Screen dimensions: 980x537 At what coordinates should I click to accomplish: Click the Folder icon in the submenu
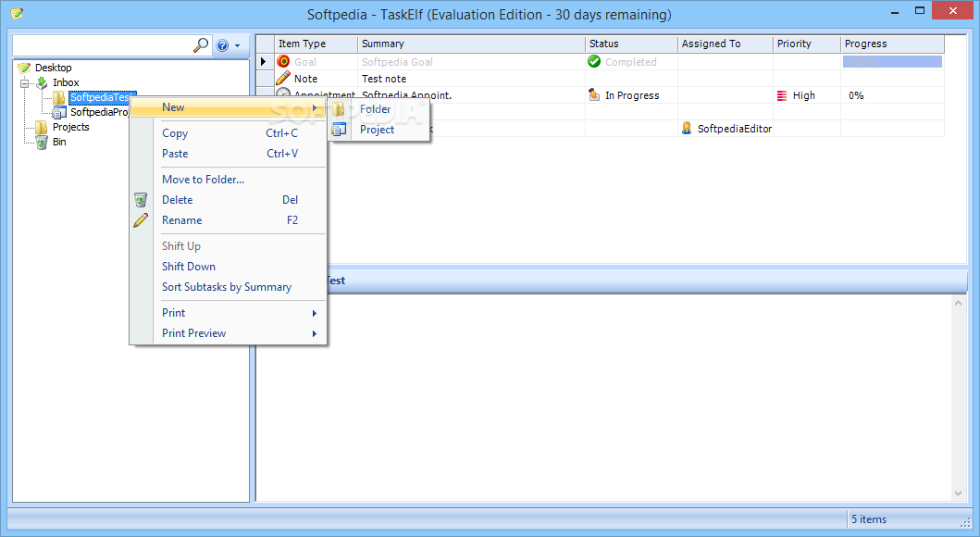point(339,109)
